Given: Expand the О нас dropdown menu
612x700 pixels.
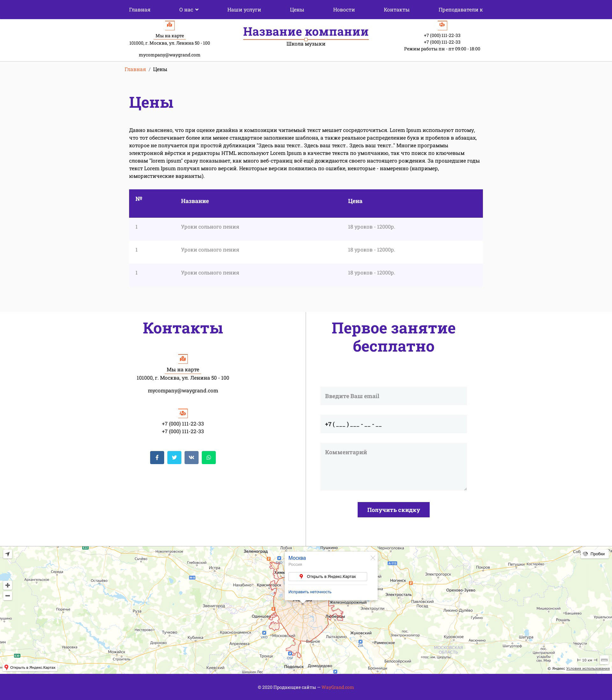Looking at the screenshot, I should click(x=188, y=10).
